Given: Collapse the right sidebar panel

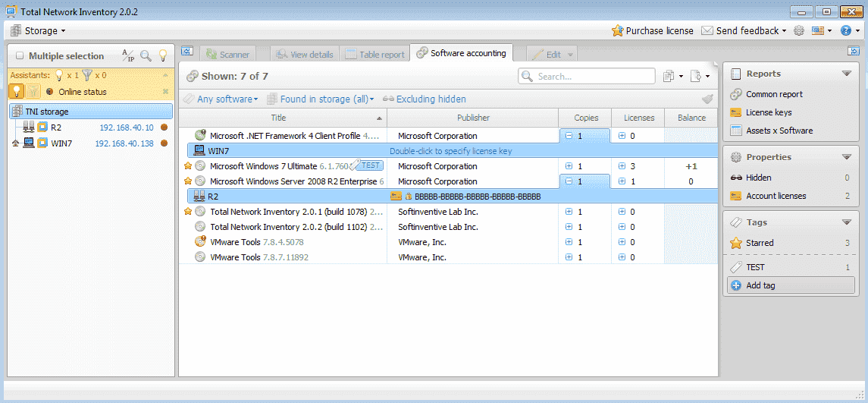Looking at the screenshot, I should (853, 52).
